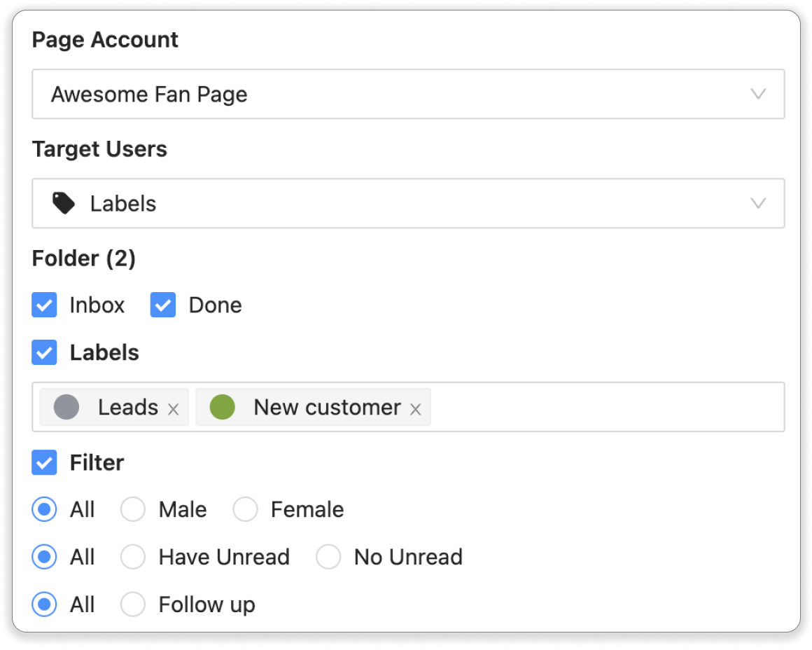The height and width of the screenshot is (650, 812).
Task: Select the Male radio button
Action: [132, 509]
